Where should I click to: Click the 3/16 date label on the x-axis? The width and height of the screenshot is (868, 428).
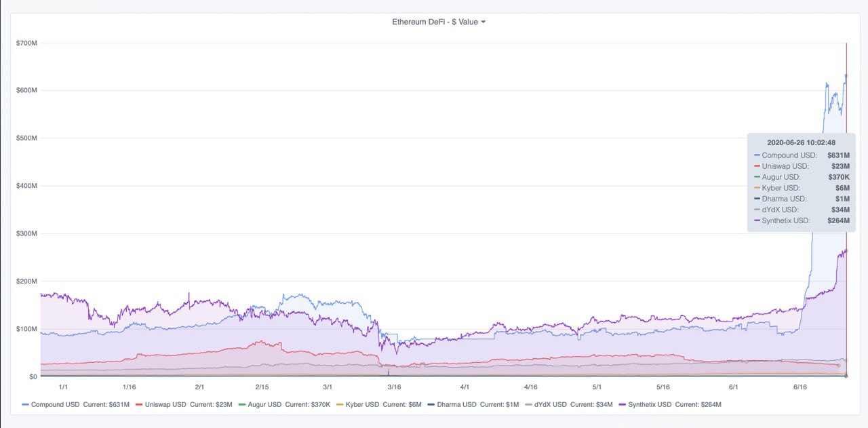(394, 387)
